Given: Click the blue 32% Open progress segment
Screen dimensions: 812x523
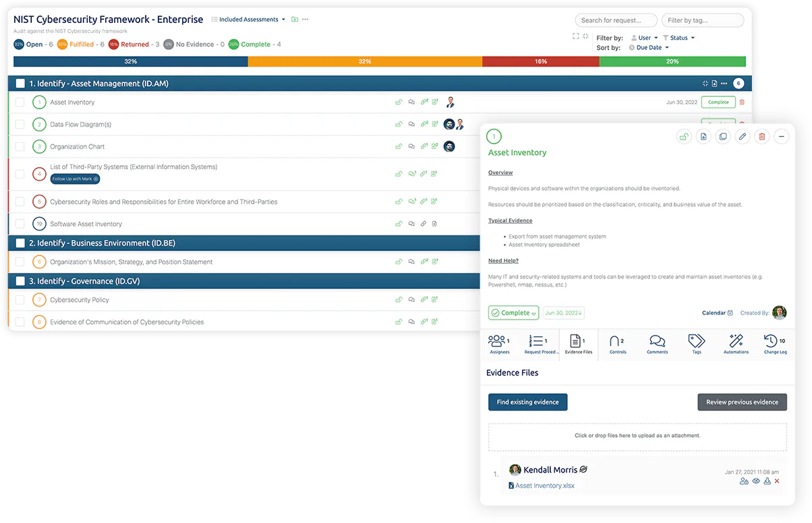Looking at the screenshot, I should pos(131,61).
